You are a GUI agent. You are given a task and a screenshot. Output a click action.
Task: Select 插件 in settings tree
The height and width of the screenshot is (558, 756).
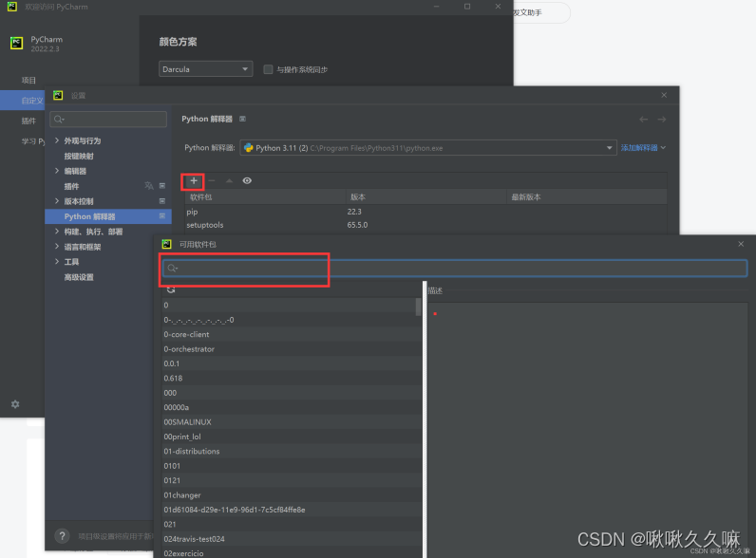click(x=71, y=186)
